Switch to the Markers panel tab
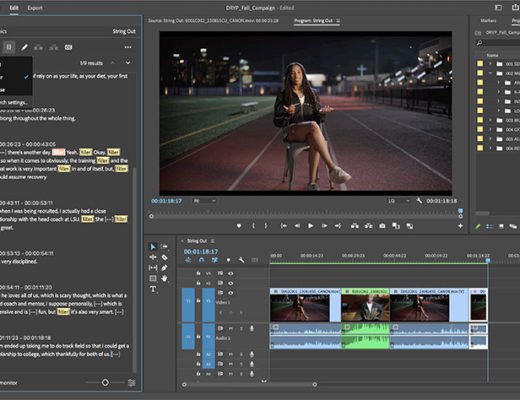This screenshot has height=400, width=520. (x=488, y=21)
